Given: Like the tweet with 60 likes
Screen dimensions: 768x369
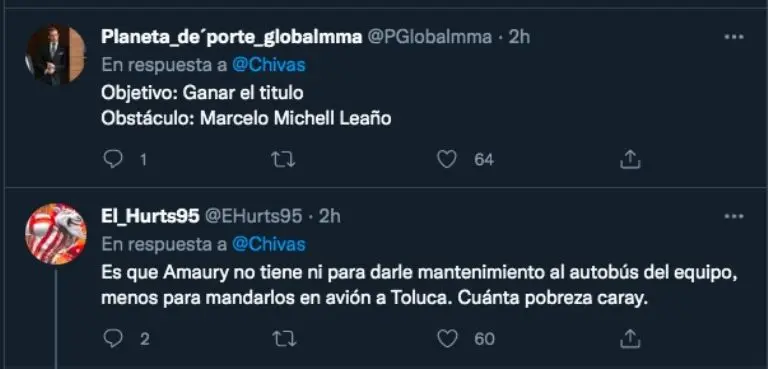Looking at the screenshot, I should tap(447, 339).
